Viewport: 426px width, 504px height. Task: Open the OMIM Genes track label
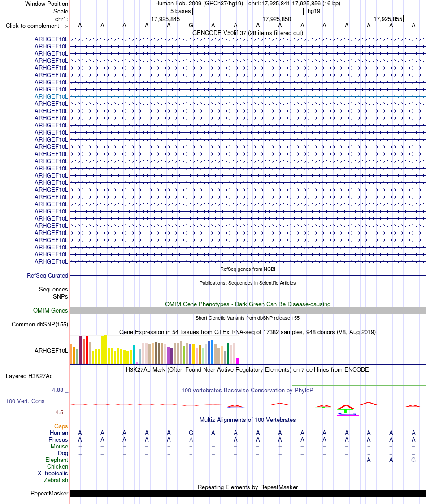pyautogui.click(x=51, y=310)
